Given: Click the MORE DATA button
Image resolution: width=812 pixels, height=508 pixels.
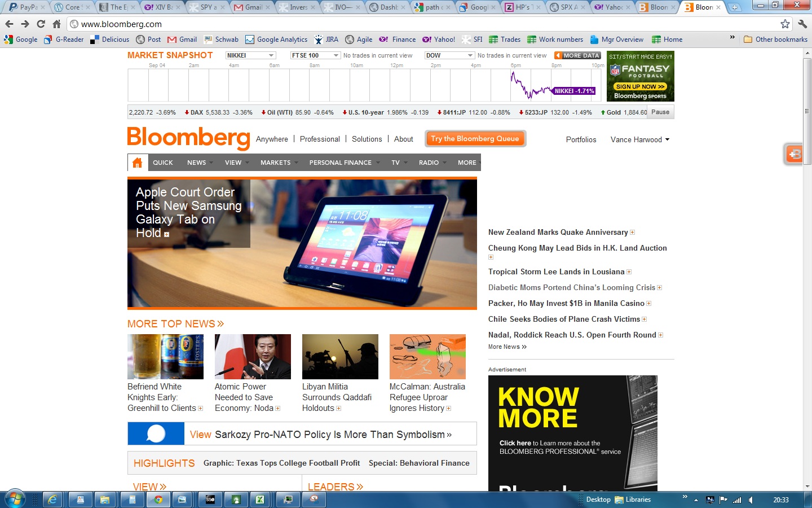Looking at the screenshot, I should pos(577,55).
